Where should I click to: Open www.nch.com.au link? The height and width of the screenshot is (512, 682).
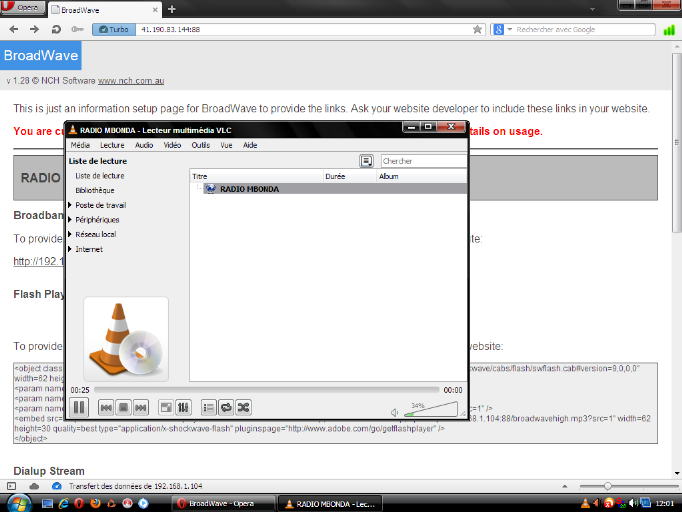[131, 81]
